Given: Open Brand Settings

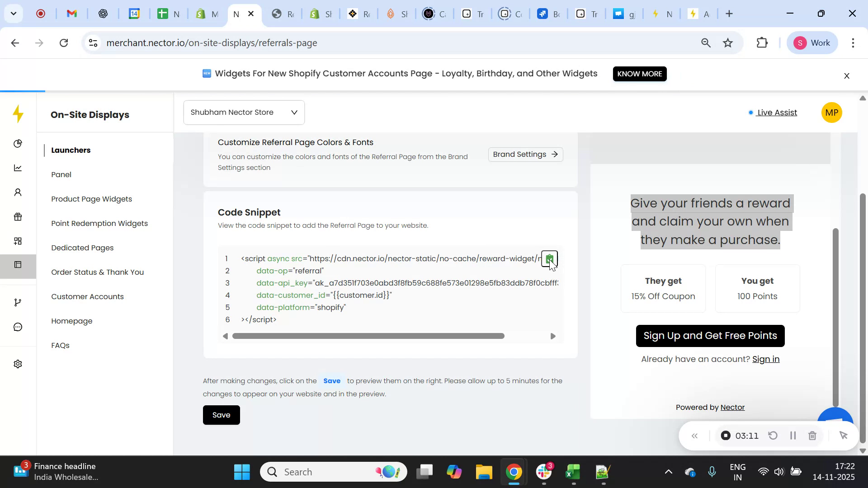Looking at the screenshot, I should pyautogui.click(x=525, y=154).
